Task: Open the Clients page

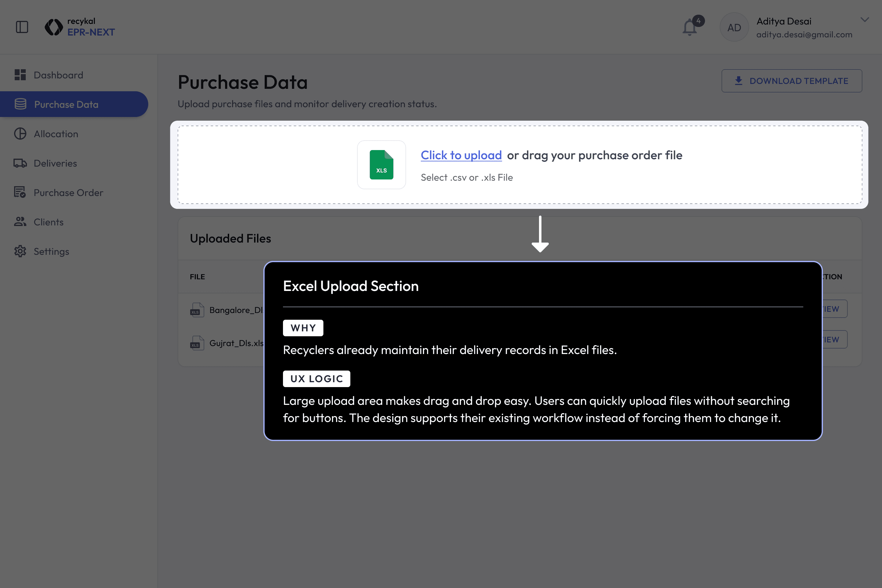Action: pos(48,222)
